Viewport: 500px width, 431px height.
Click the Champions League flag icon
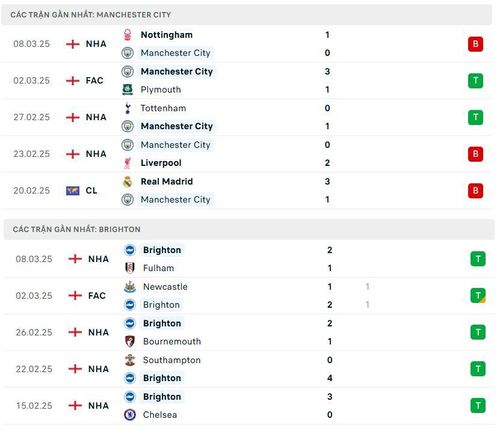point(73,190)
